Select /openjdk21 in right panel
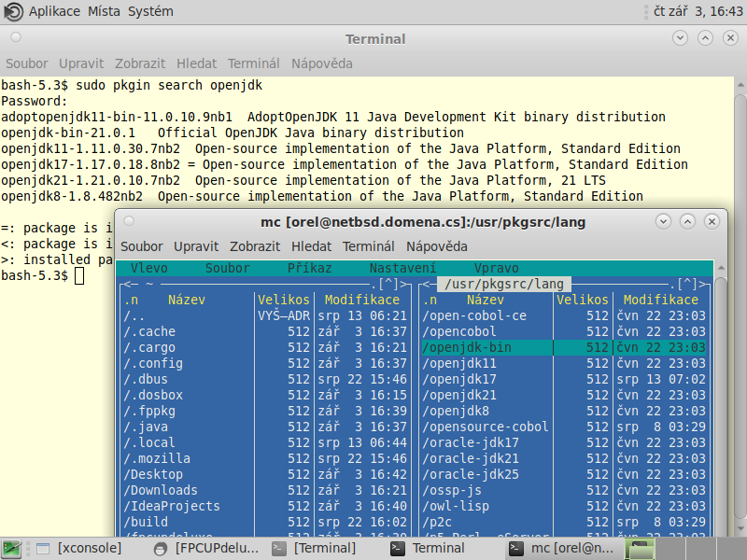Viewport: 747px width, 560px height. [x=564, y=395]
